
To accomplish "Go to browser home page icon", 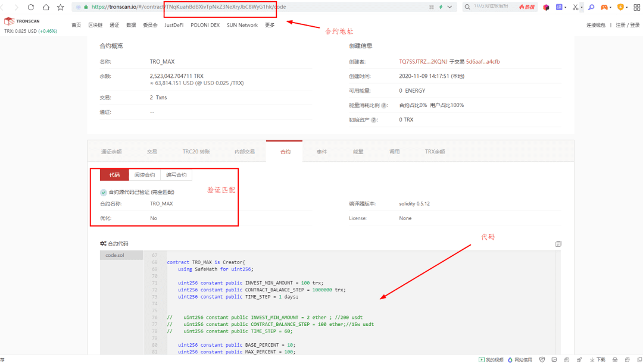I will [46, 7].
